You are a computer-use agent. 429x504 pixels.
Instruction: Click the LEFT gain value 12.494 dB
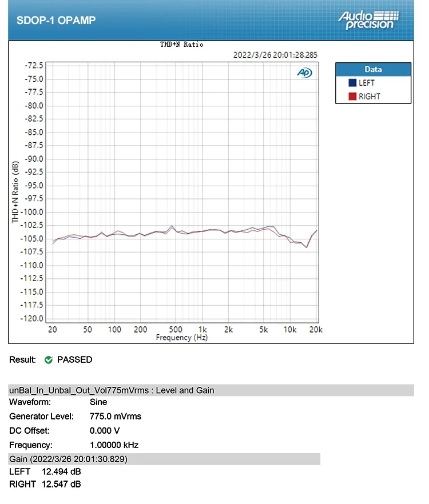point(61,472)
